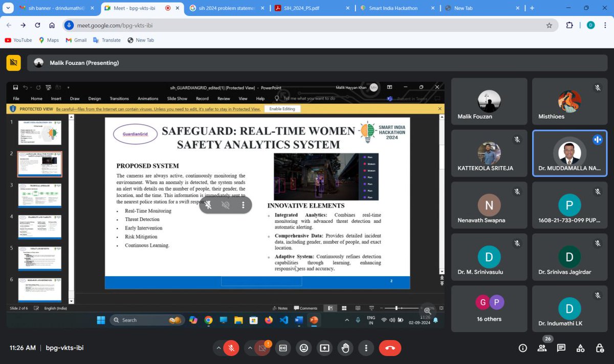The image size is (614, 364).
Task: Open a new browser tab with plus
Action: pos(532,8)
